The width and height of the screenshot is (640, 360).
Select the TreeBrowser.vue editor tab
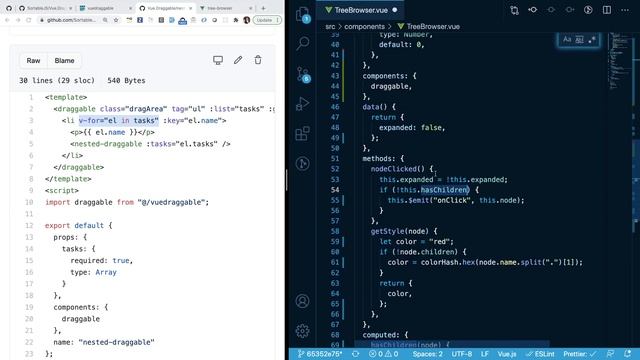pyautogui.click(x=361, y=10)
